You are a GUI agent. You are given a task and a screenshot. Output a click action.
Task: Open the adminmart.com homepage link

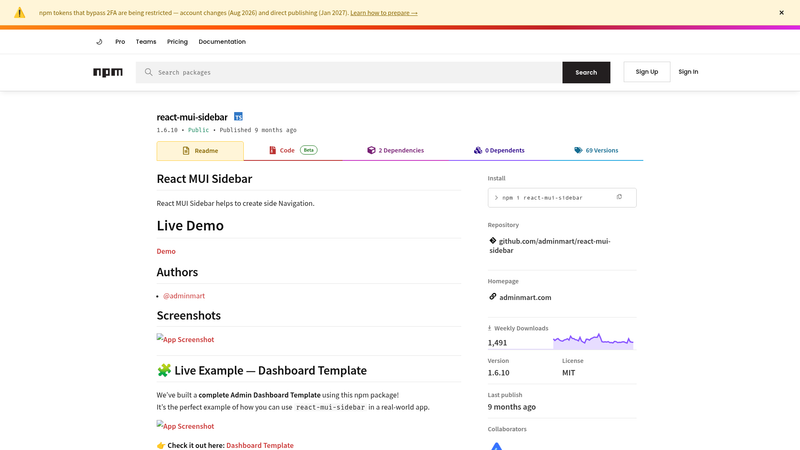525,297
